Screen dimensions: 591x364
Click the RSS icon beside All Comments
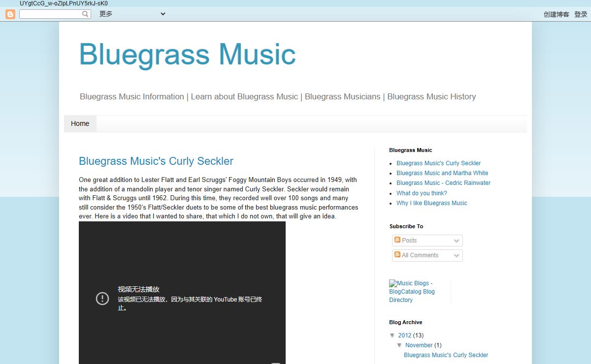tap(397, 254)
